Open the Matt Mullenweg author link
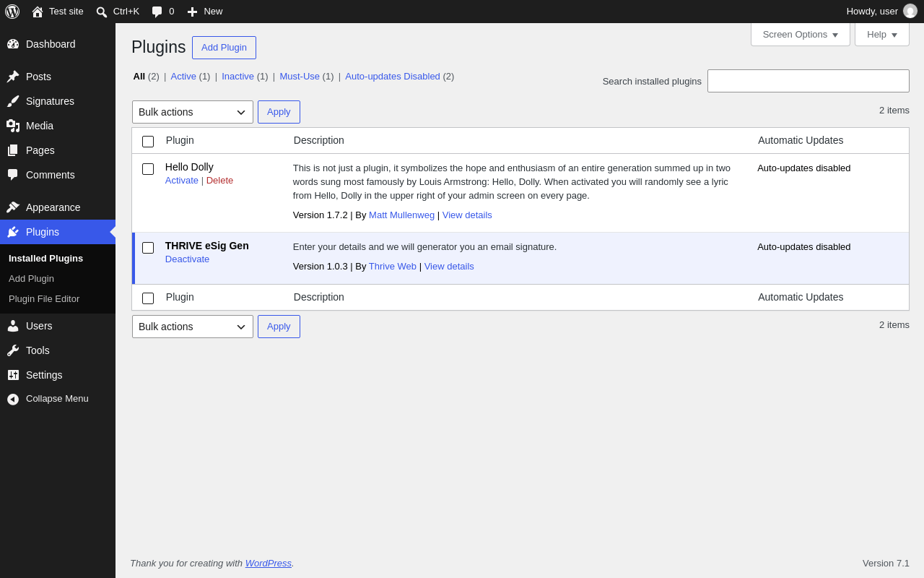The image size is (924, 578). pyautogui.click(x=401, y=215)
